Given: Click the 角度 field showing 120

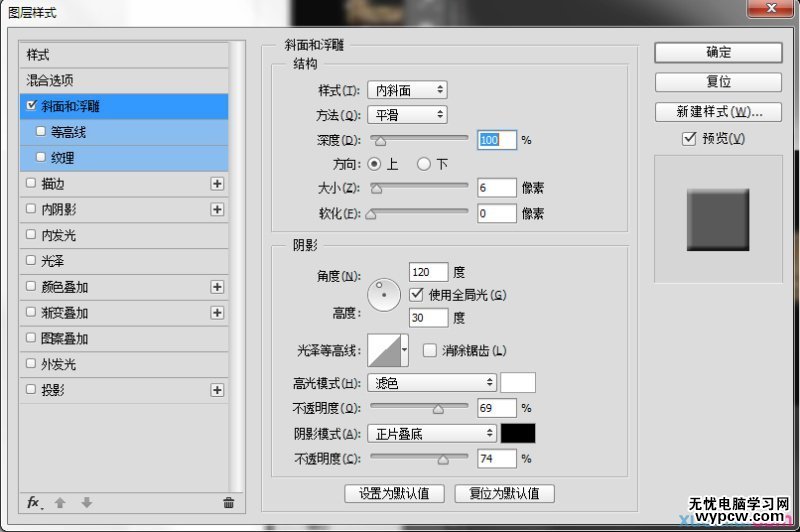Looking at the screenshot, I should coord(429,272).
